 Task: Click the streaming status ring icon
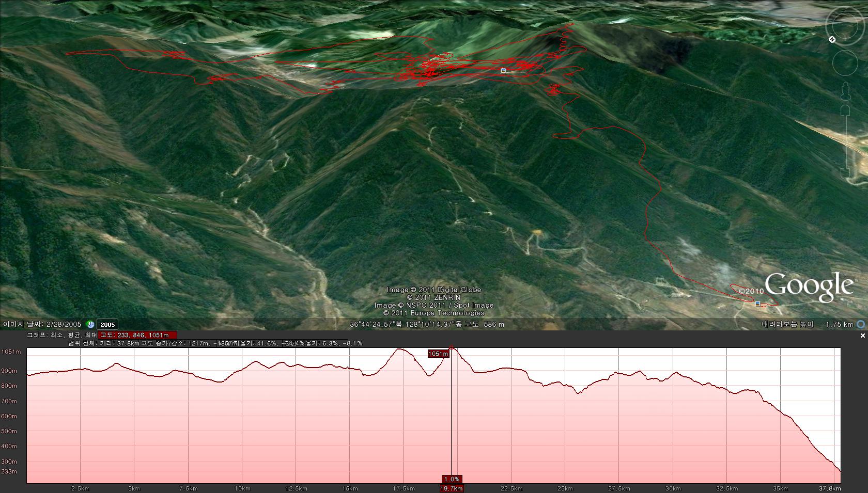point(861,324)
